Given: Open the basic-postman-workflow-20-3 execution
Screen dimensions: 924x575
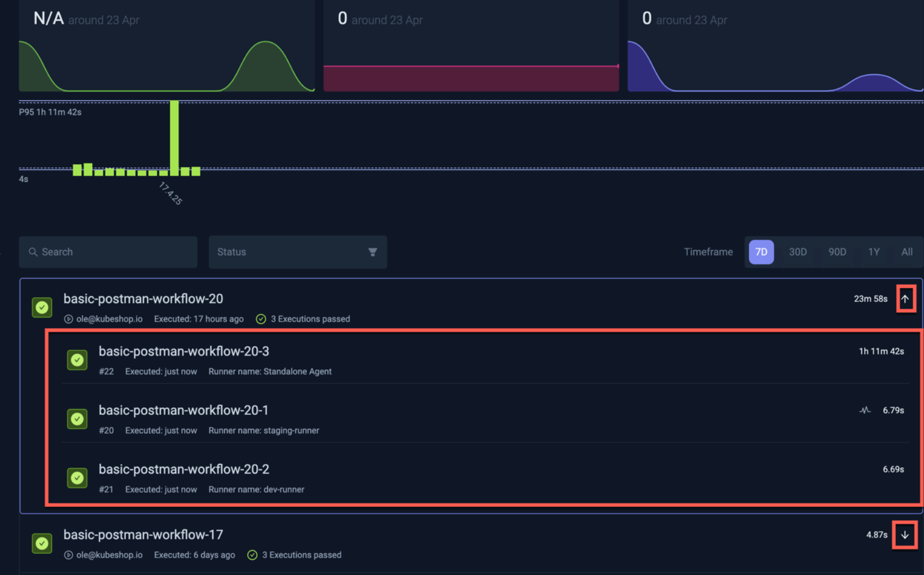Looking at the screenshot, I should [x=184, y=351].
